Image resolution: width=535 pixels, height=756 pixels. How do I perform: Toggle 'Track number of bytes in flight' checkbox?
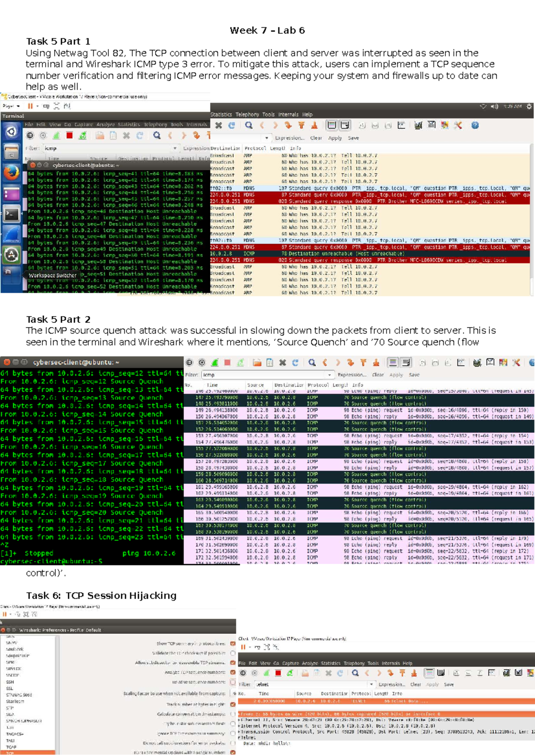[233, 704]
